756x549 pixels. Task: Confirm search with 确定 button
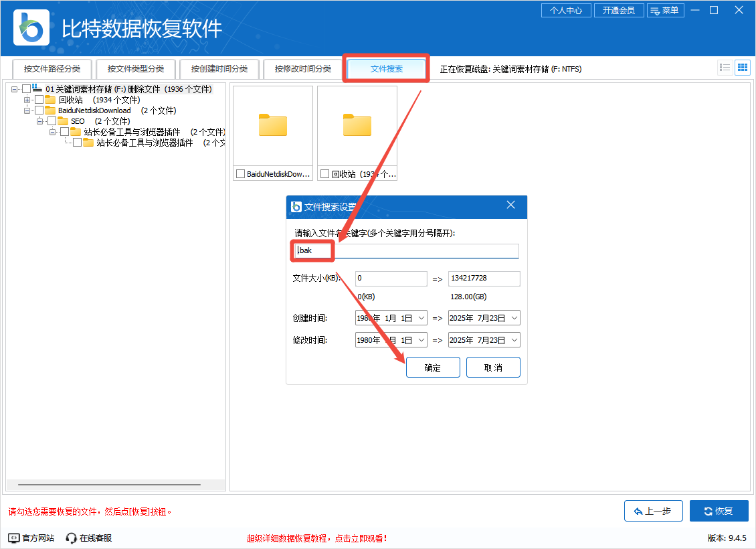coord(433,368)
